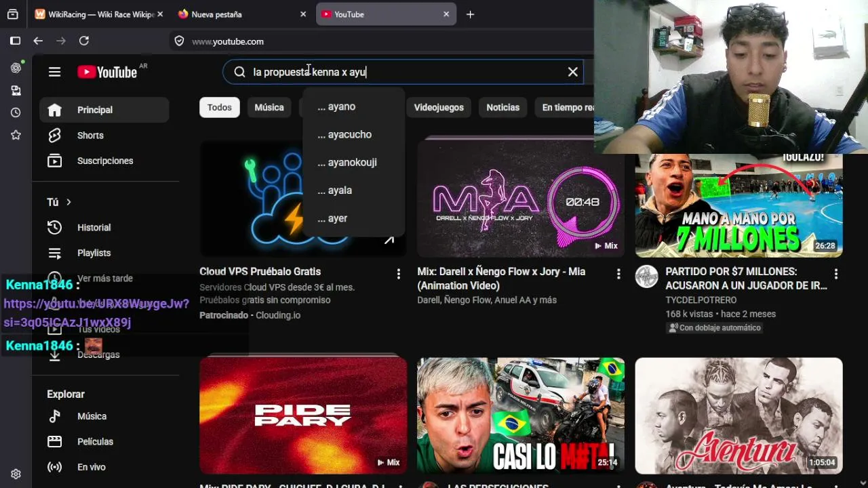Image resolution: width=868 pixels, height=488 pixels.
Task: Open Shorts from the YouTube sidebar
Action: point(104,136)
